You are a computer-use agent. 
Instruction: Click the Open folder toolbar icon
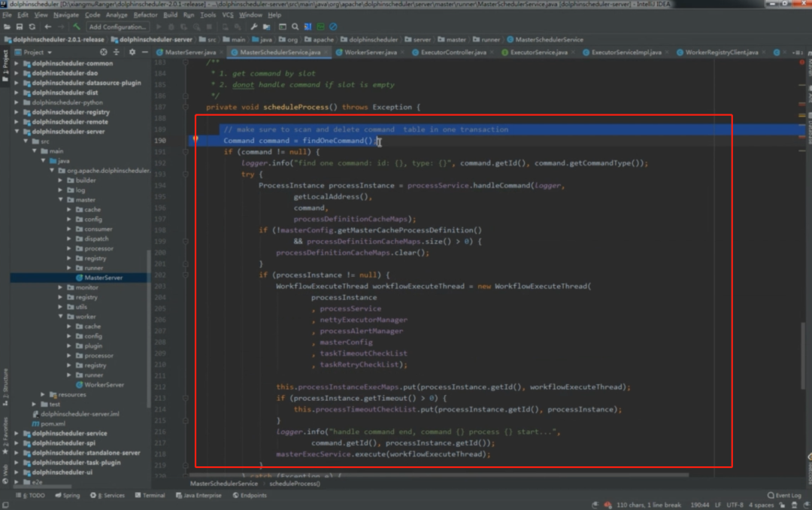tap(7, 26)
